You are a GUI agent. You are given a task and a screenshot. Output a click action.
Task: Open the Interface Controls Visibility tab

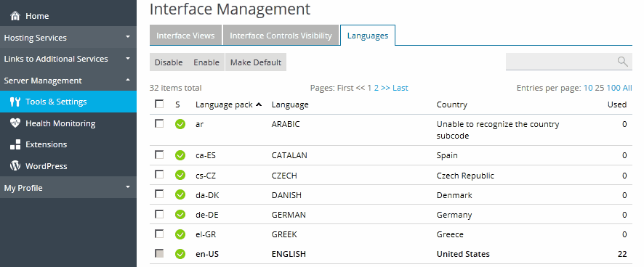click(281, 36)
